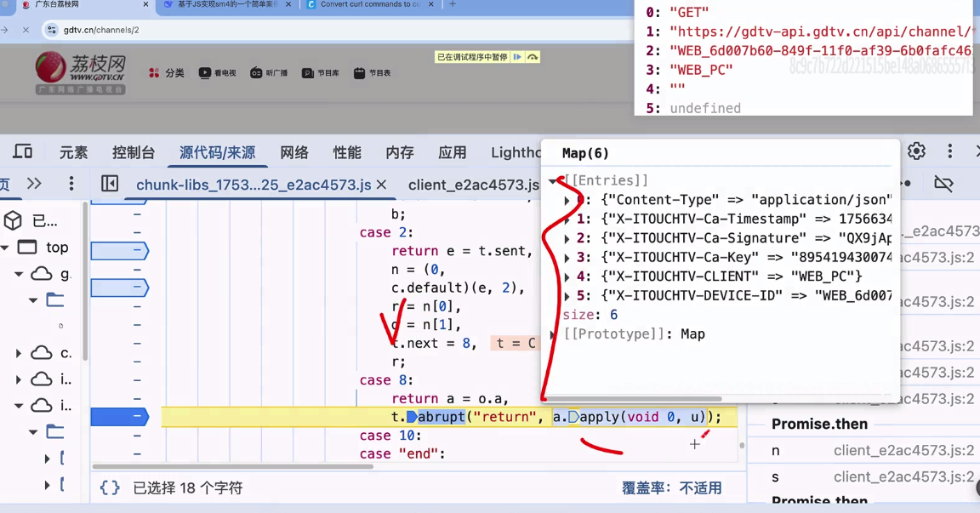Expand the 'c.' cloud domain node
Screen dimensions: 980x513
click(18, 353)
